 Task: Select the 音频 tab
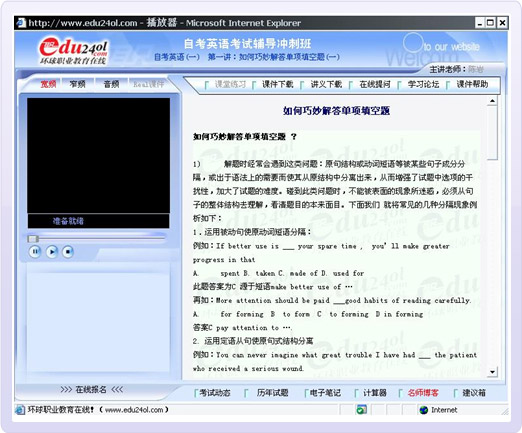111,84
